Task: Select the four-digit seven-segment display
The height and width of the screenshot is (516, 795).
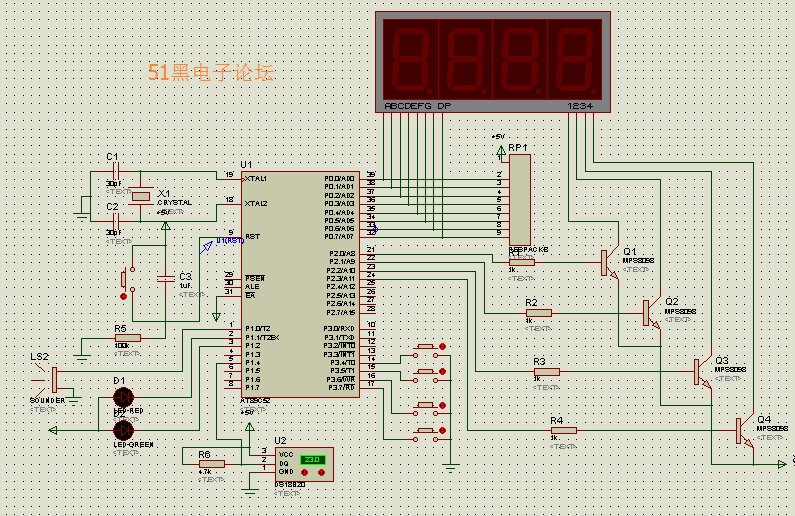Action: pyautogui.click(x=493, y=62)
